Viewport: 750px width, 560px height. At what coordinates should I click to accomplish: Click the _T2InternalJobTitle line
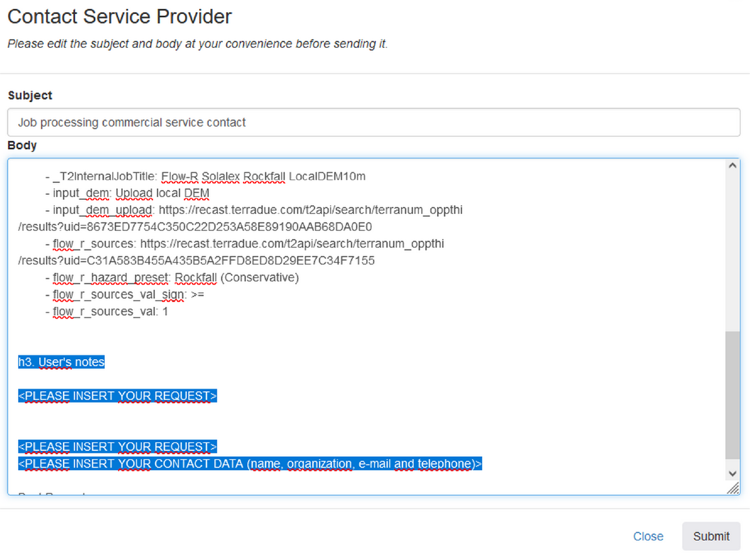[x=205, y=176]
